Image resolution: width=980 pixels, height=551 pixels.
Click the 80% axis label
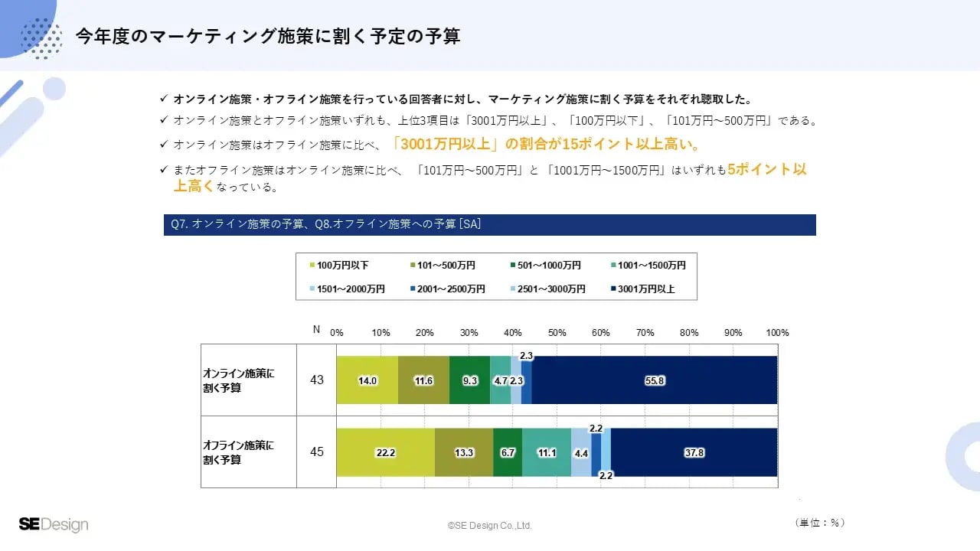689,333
